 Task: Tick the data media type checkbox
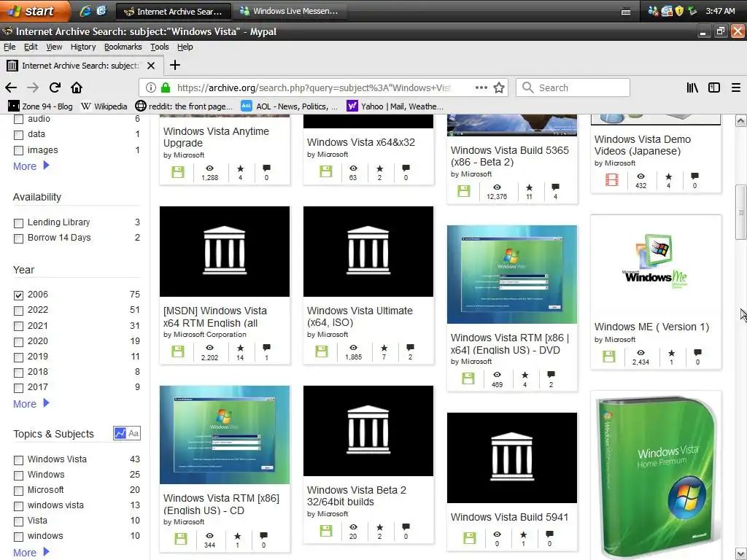[x=18, y=135]
